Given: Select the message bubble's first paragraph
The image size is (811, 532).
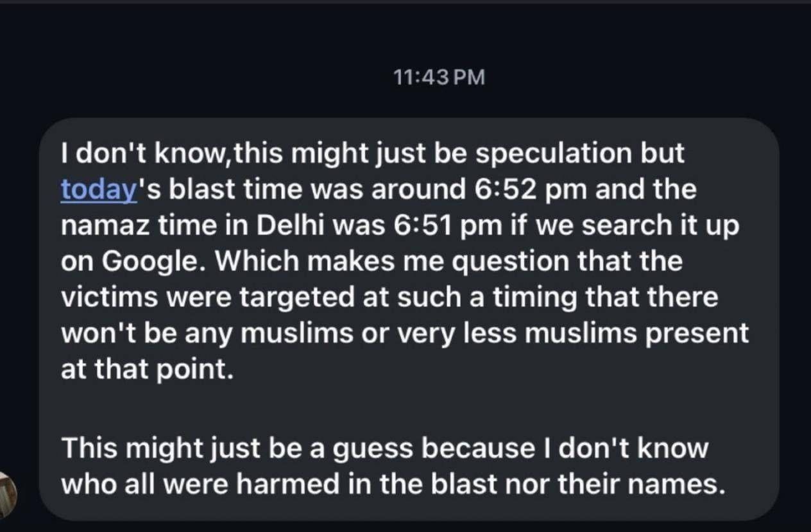Looking at the screenshot, I should tap(405, 262).
